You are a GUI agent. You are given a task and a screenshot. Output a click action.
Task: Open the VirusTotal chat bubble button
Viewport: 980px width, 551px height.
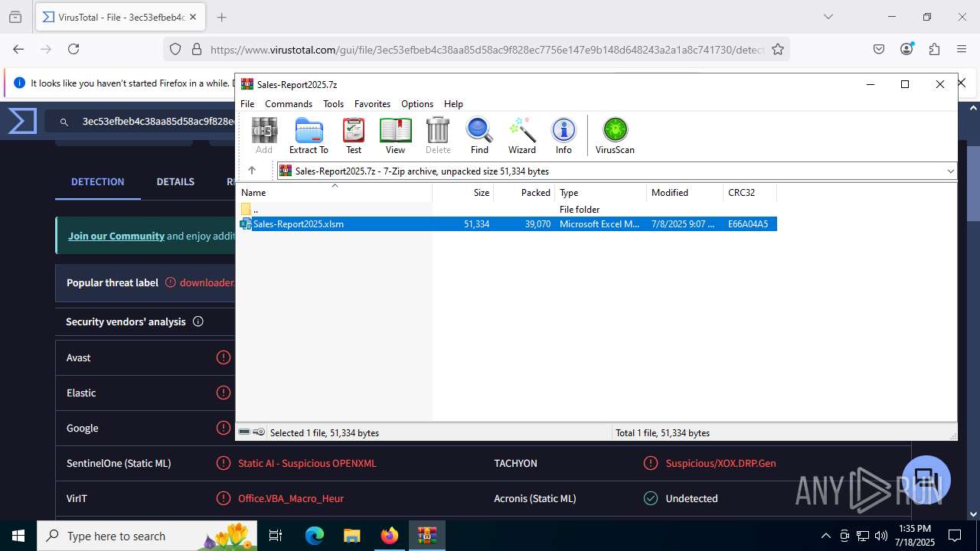coord(926,480)
